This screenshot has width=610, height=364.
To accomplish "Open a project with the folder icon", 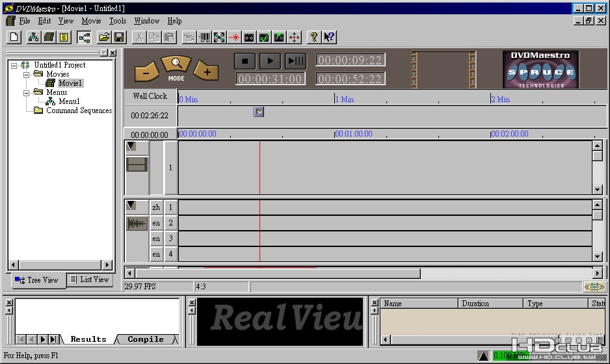I will (104, 37).
